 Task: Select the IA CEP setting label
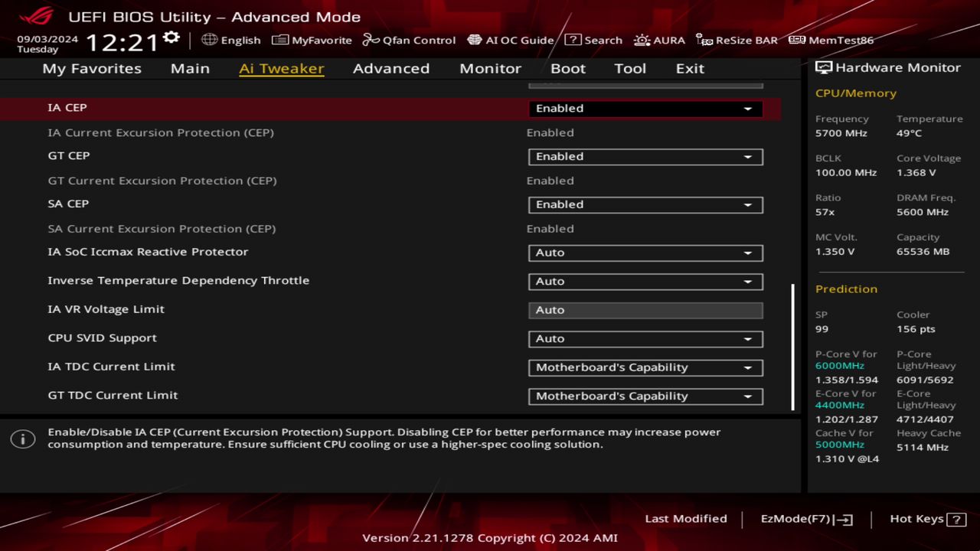67,108
